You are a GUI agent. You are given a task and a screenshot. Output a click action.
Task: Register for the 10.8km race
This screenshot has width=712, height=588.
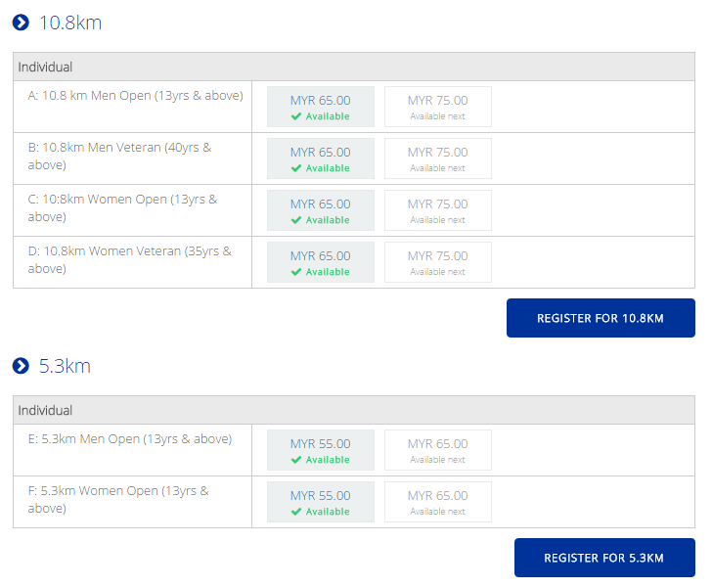pyautogui.click(x=601, y=318)
